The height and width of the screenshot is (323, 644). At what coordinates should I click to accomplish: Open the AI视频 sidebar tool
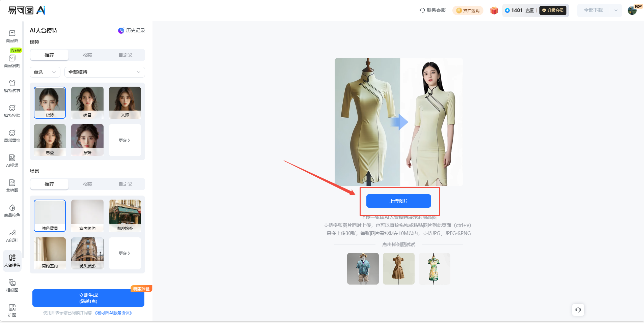(12, 161)
